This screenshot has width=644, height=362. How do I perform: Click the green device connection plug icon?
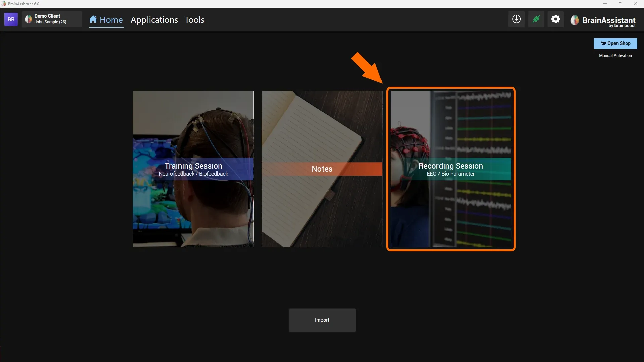point(536,19)
